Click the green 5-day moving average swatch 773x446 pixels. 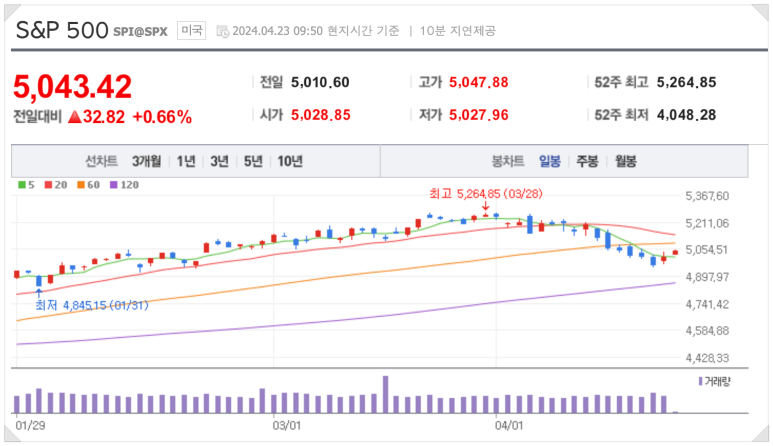pos(22,185)
